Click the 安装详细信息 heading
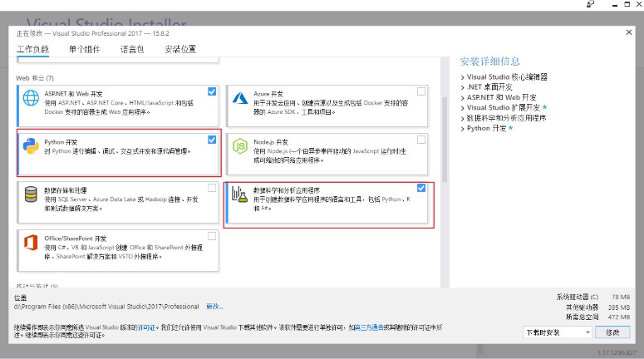 (489, 61)
